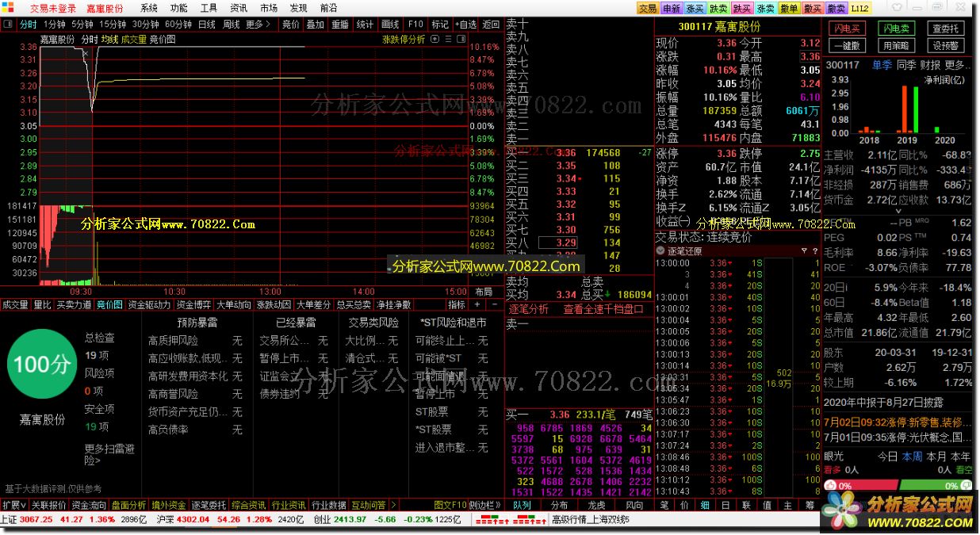Click the round target icon beside 涨跌停分析
Viewport: 980px width, 535px height.
click(x=435, y=39)
